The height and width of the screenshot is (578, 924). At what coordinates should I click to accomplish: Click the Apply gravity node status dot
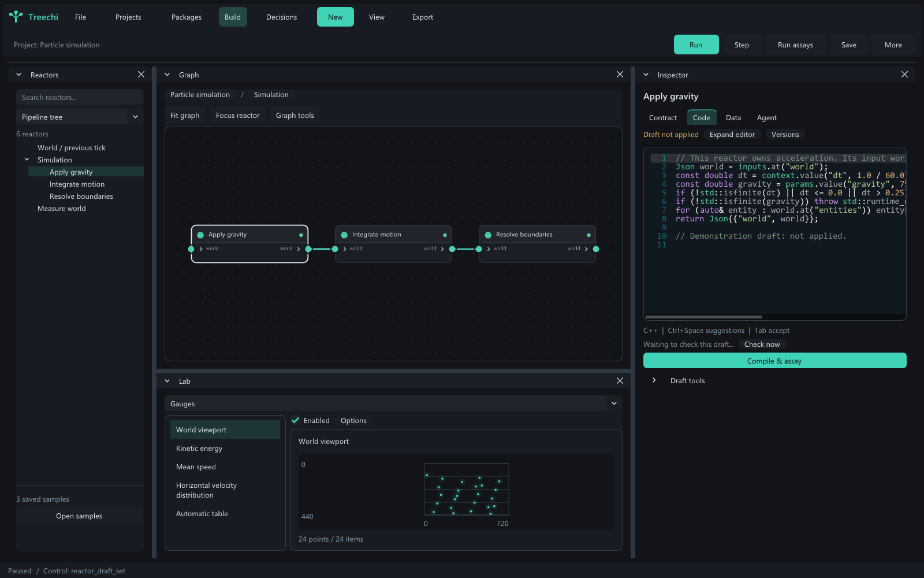301,235
